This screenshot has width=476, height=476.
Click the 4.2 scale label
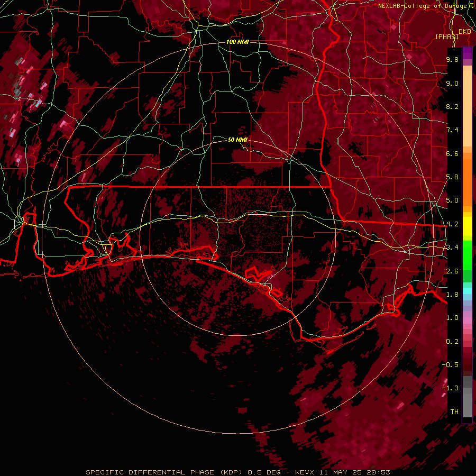[x=452, y=224]
